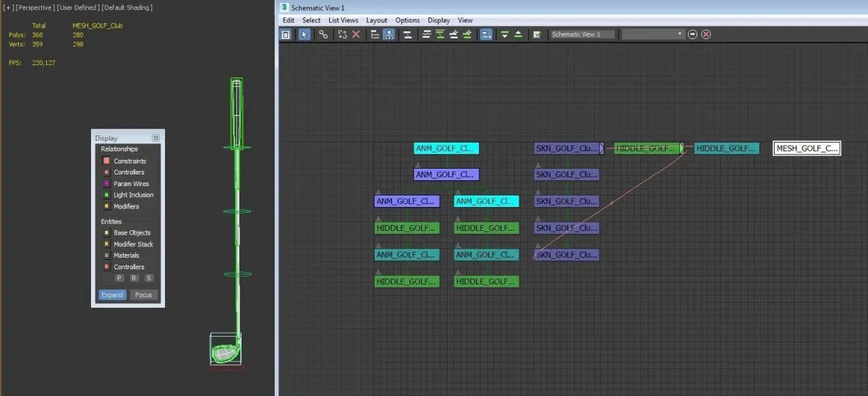Click the golf club head in viewport
Screen dimensions: 868x396
[x=226, y=353]
